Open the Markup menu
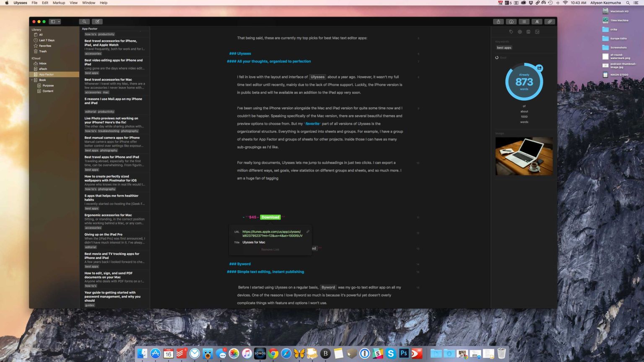 (x=58, y=3)
